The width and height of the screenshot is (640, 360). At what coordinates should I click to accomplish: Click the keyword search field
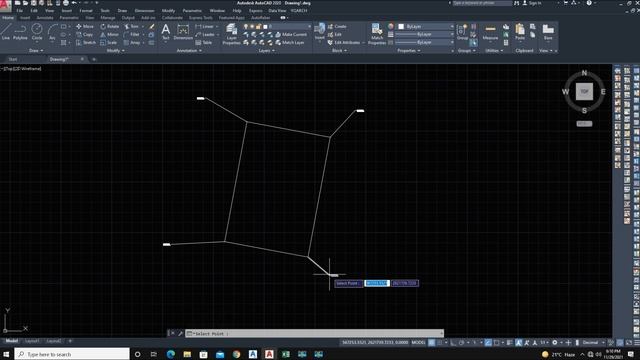click(x=482, y=3)
